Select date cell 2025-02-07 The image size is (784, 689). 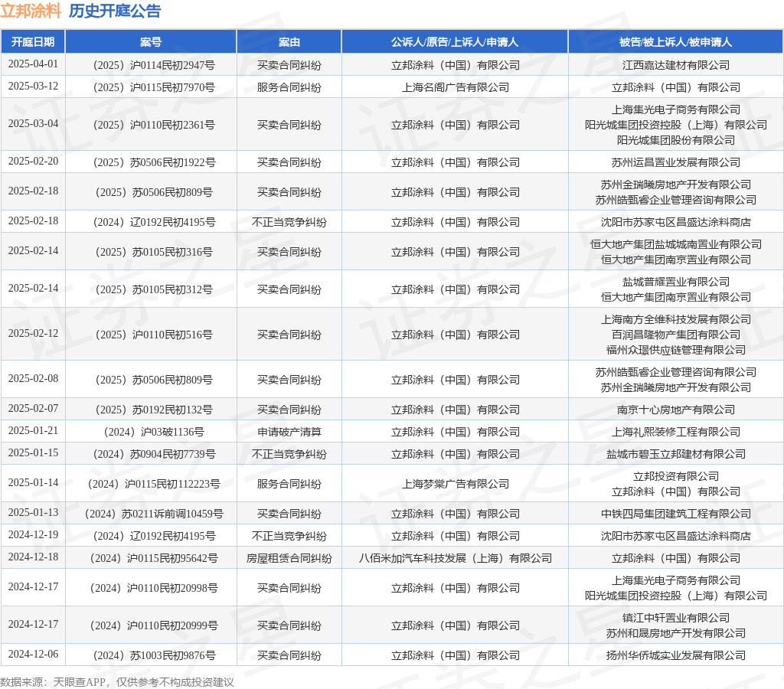[x=33, y=409]
